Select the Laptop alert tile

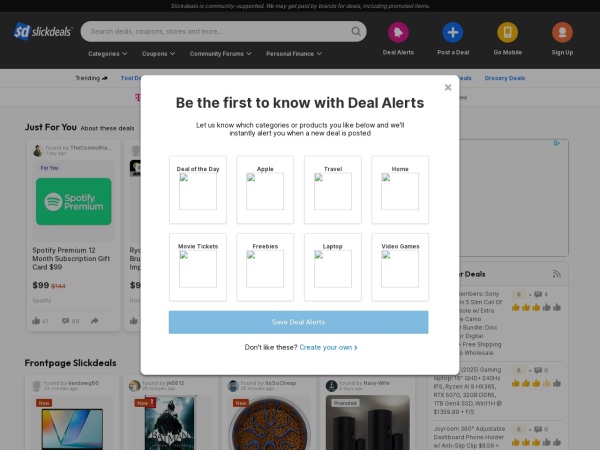click(333, 267)
